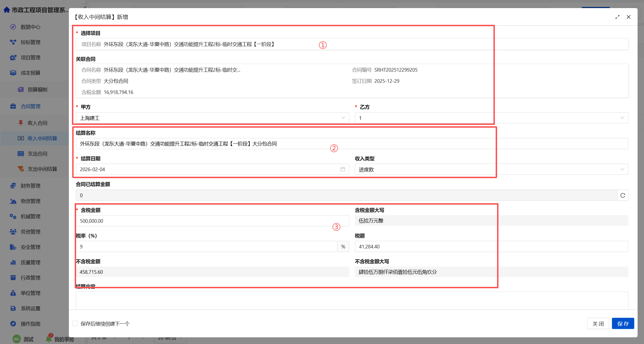Open the 甲方 dropdown showing 上海建工

coord(343,118)
